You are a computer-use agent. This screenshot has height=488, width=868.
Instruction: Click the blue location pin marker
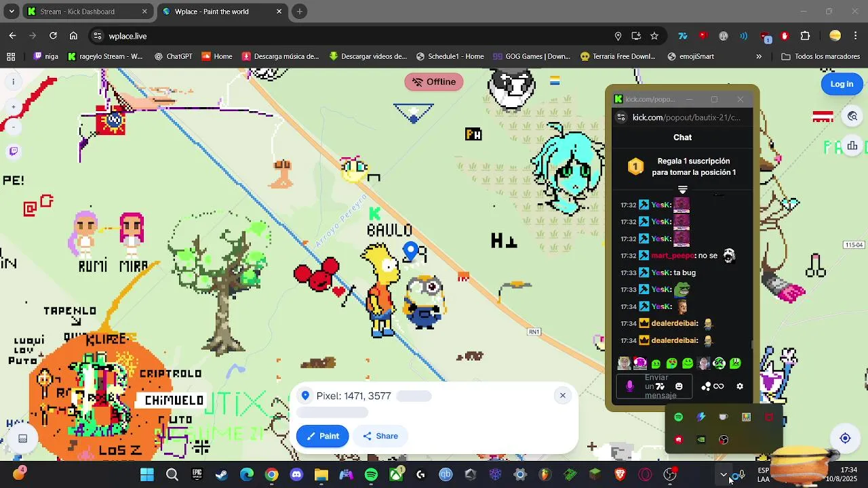410,251
